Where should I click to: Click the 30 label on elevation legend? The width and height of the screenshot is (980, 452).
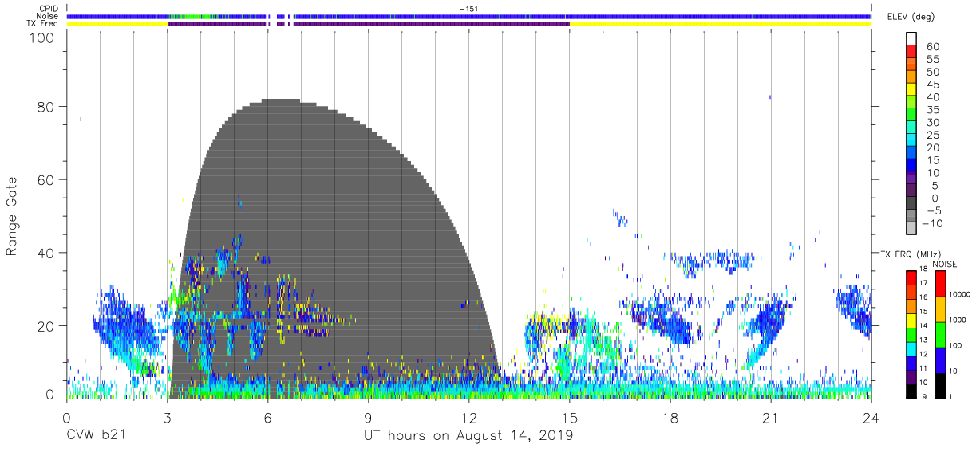(932, 122)
